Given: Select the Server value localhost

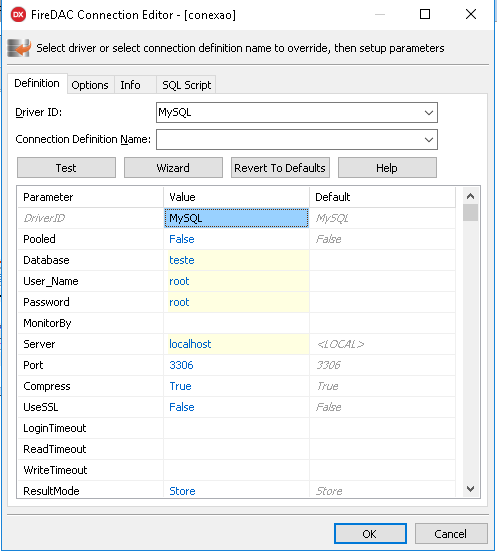Looking at the screenshot, I should (236, 344).
